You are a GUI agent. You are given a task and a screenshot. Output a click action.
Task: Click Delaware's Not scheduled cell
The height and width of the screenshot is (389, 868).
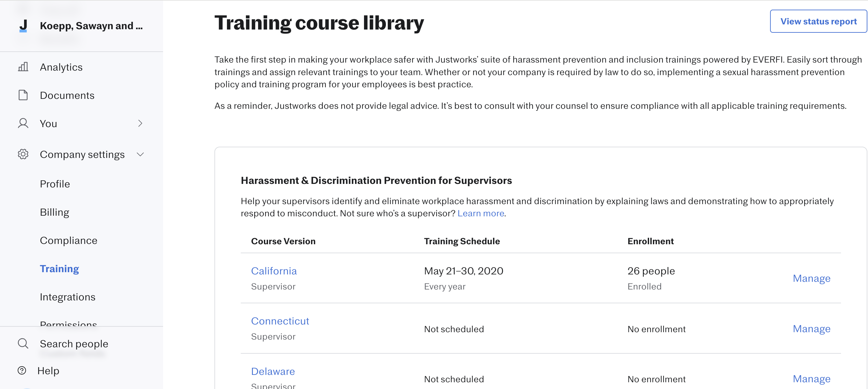point(454,379)
